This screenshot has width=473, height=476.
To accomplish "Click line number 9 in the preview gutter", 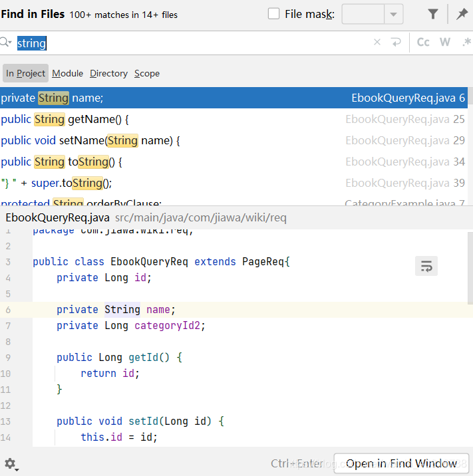I will 8,357.
